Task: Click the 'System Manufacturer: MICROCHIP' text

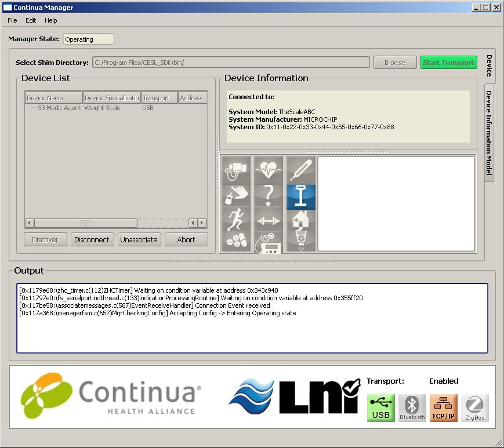Action: click(x=283, y=119)
